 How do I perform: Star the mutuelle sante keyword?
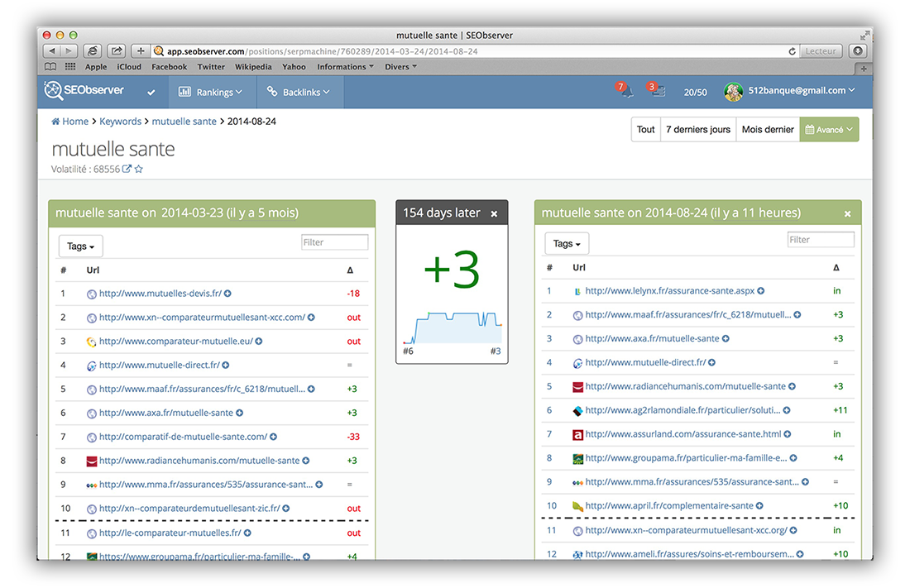[x=139, y=169]
